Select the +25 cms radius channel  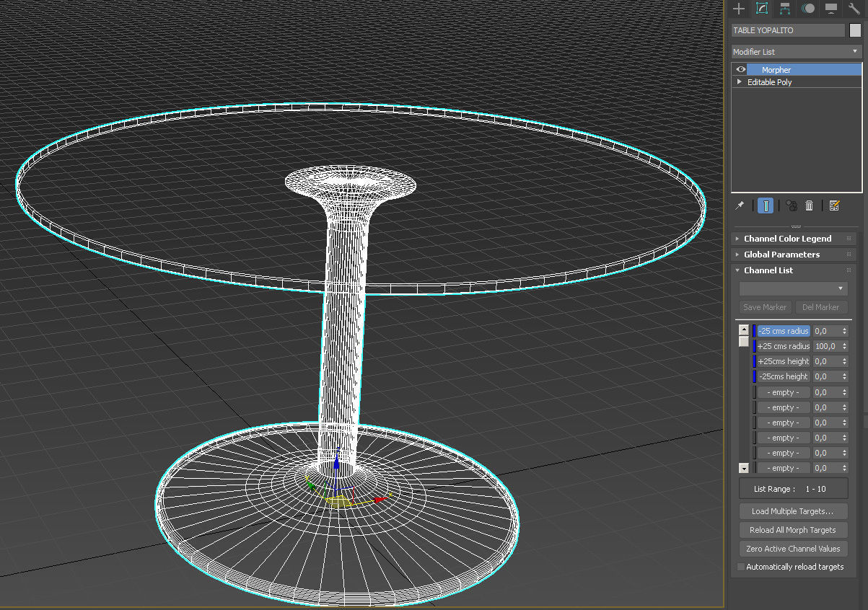pyautogui.click(x=783, y=346)
